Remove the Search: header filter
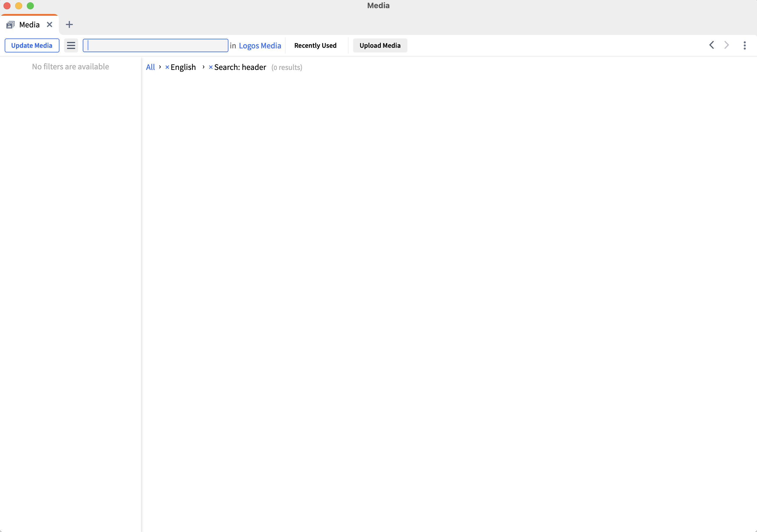 pyautogui.click(x=211, y=67)
